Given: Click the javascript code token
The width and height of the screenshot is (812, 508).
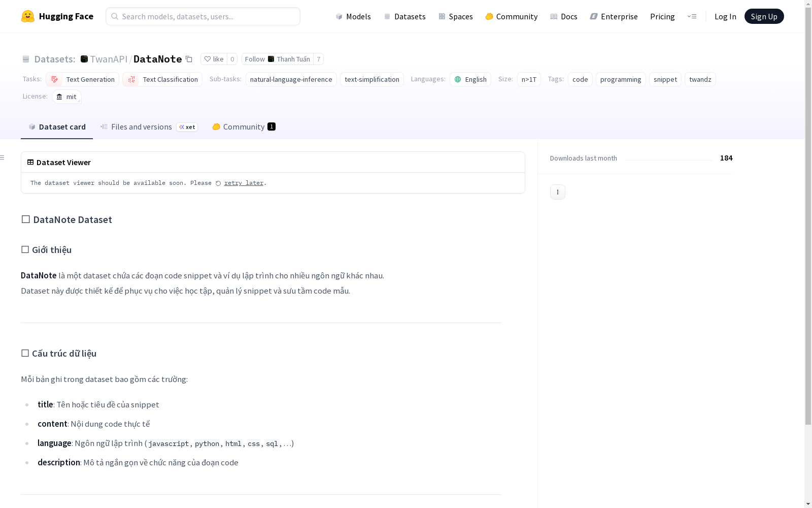Looking at the screenshot, I should pos(168,443).
